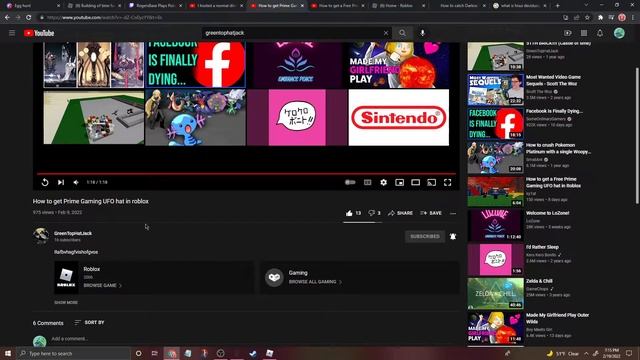The height and width of the screenshot is (360, 640).
Task: Open Steam from the taskbar
Action: click(x=253, y=353)
